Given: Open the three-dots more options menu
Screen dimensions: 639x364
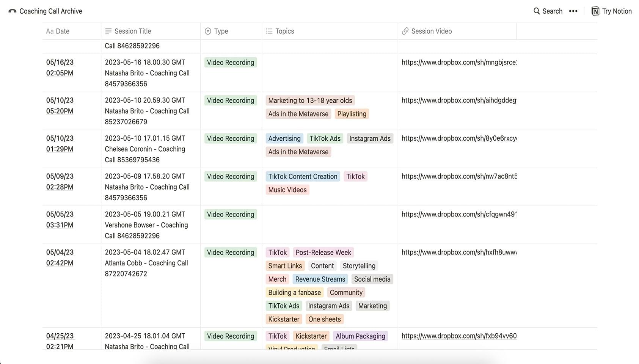Looking at the screenshot, I should 573,11.
